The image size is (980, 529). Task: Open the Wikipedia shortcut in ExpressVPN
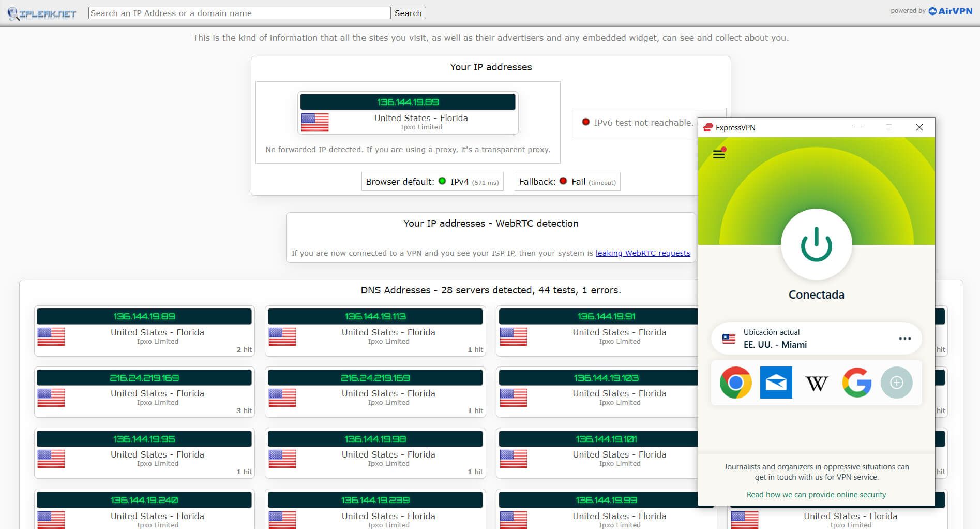[817, 383]
